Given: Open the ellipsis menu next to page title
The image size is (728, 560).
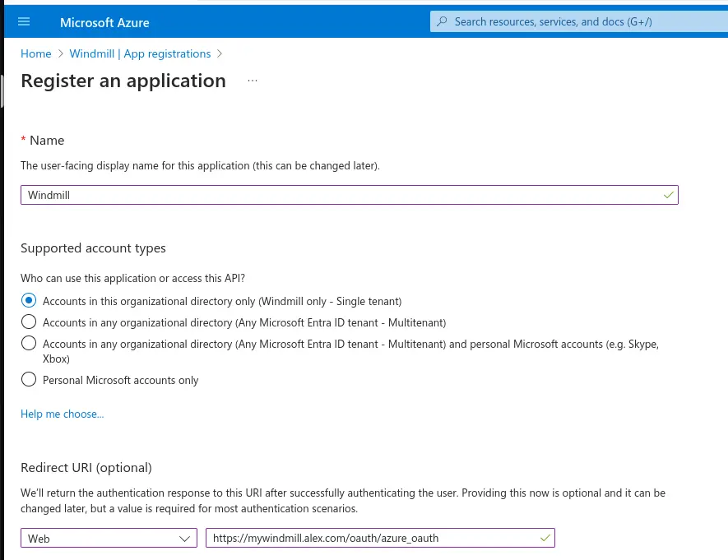Looking at the screenshot, I should 252,80.
